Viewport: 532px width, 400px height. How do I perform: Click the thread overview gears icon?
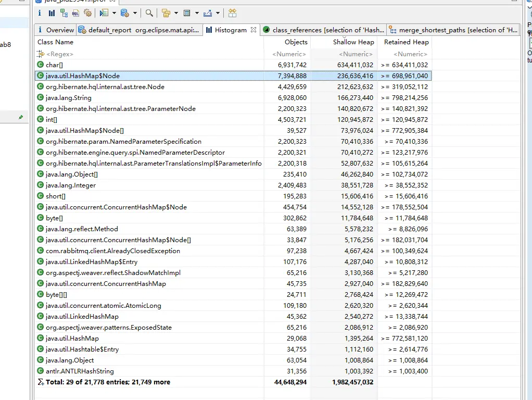[87, 13]
